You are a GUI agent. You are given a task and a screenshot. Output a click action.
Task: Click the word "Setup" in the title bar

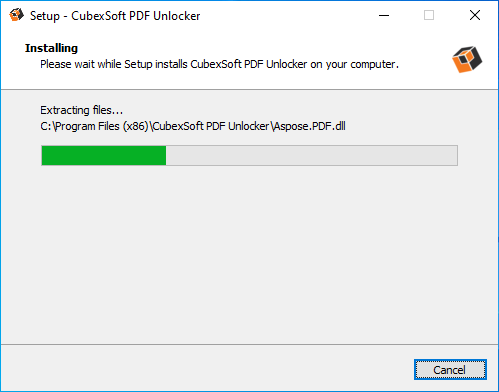[x=45, y=16]
